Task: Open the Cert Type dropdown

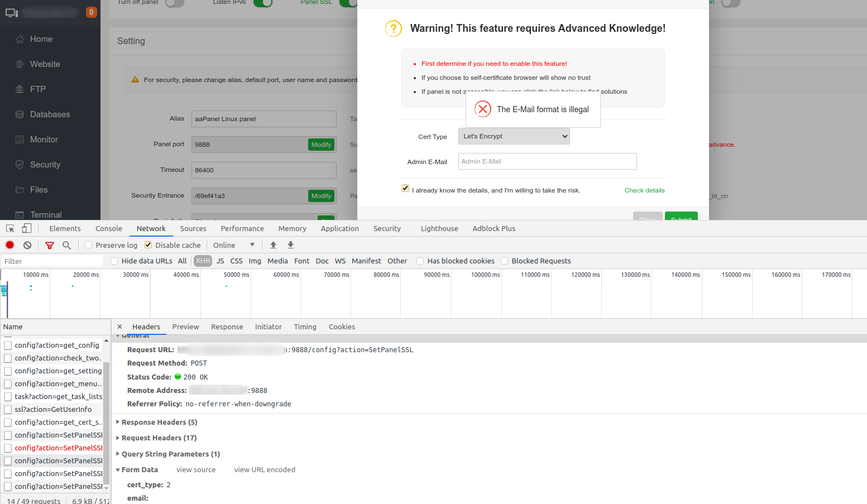Action: [x=514, y=136]
